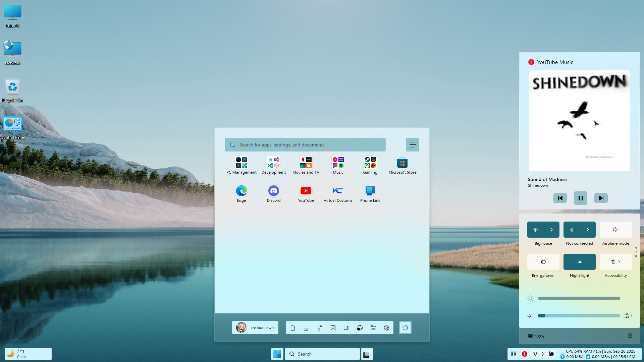Expand Wi-Fi networks list chevron
The width and height of the screenshot is (644, 362).
coord(551,230)
